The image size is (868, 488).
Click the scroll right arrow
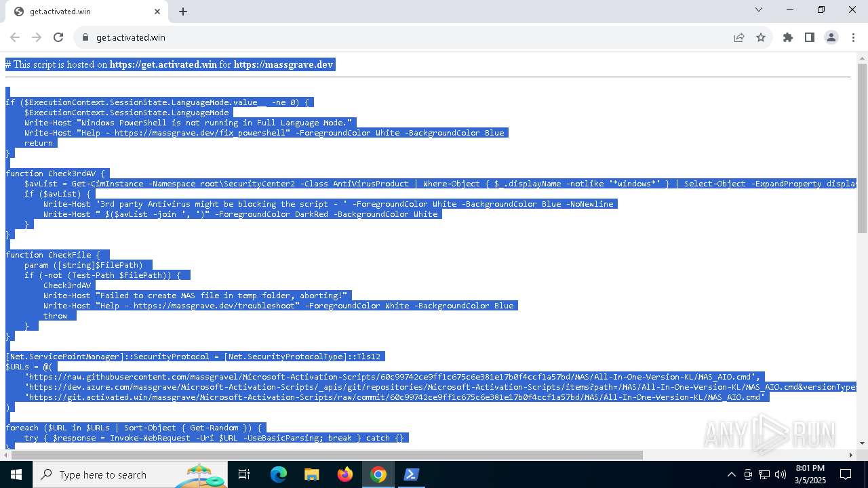click(850, 455)
